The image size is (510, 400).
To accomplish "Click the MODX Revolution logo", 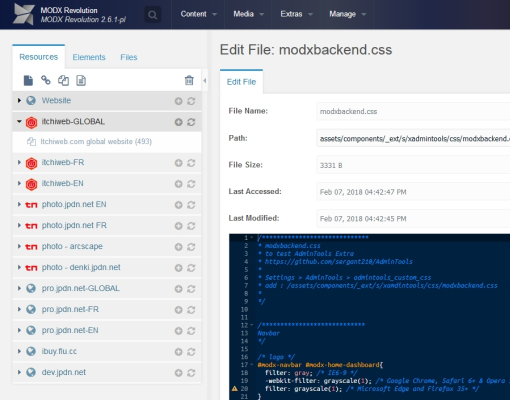I will tap(24, 15).
